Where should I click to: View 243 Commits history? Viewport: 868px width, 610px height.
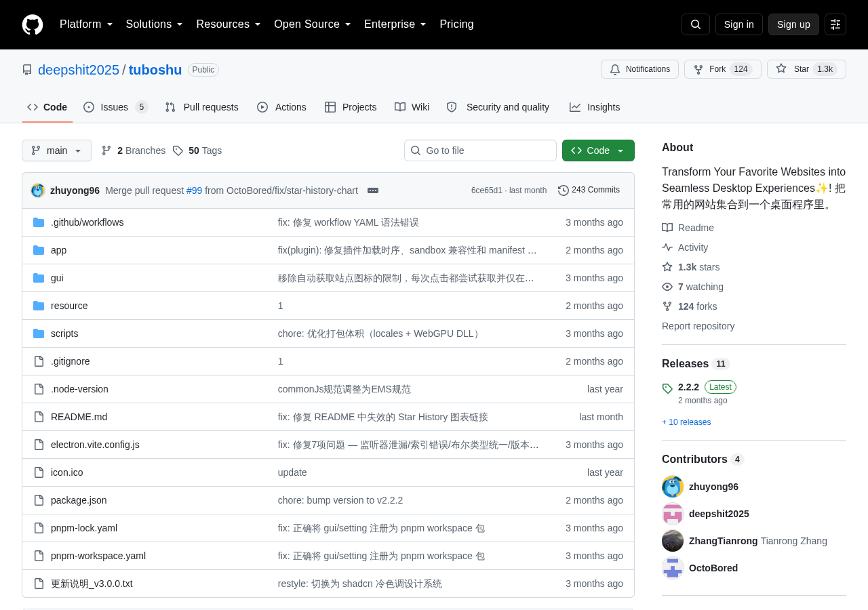click(x=589, y=190)
